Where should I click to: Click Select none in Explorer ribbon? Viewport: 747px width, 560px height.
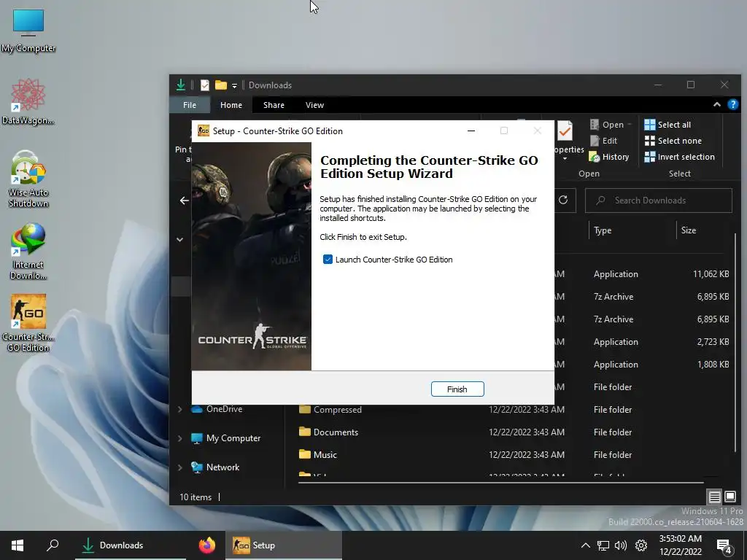pos(673,141)
